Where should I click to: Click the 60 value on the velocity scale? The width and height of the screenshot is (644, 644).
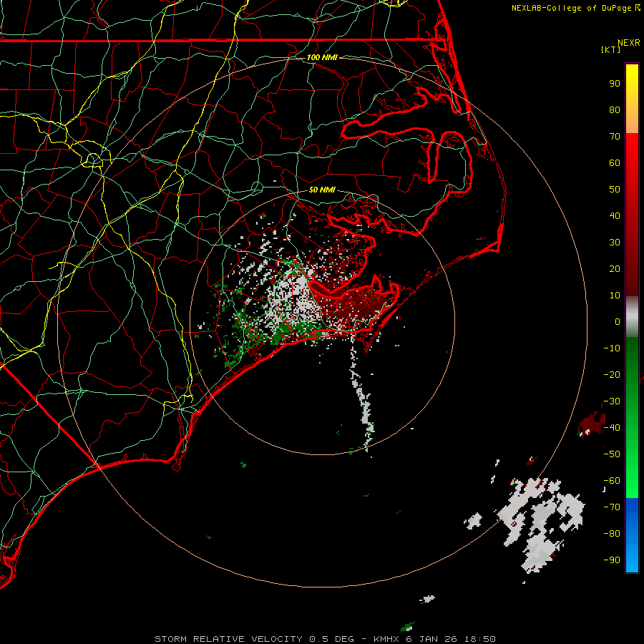pyautogui.click(x=615, y=163)
